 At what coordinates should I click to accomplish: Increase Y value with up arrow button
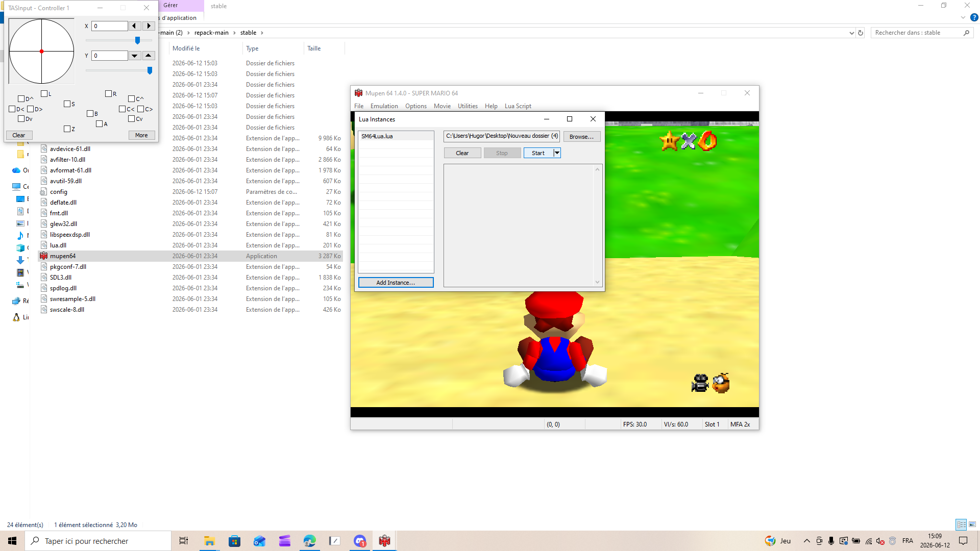pyautogui.click(x=149, y=56)
